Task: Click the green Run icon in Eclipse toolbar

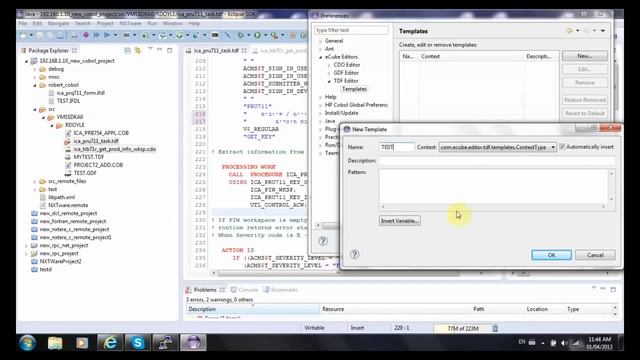Action: pos(257,36)
